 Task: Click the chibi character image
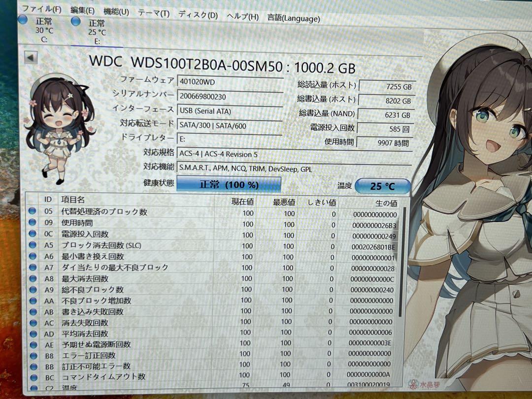click(x=60, y=129)
